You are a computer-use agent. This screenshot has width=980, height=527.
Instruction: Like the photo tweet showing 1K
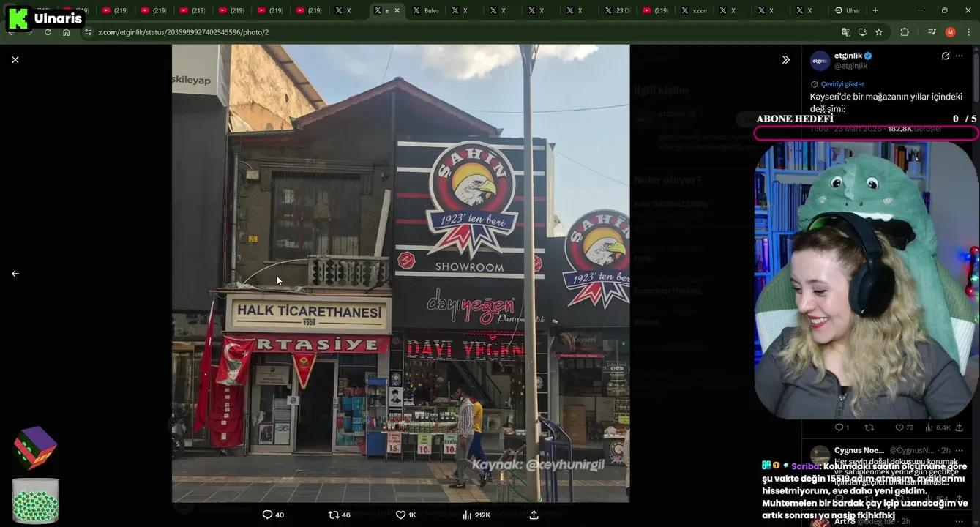pos(405,515)
